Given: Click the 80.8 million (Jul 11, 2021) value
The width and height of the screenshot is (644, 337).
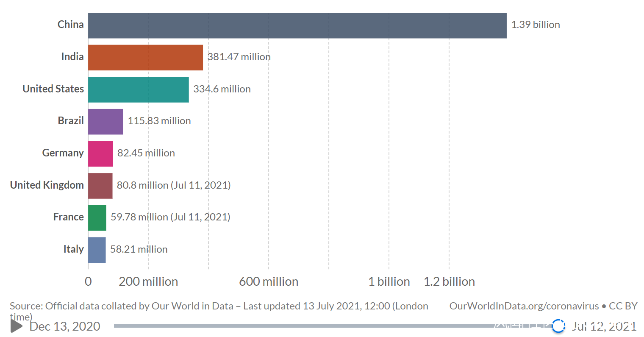Looking at the screenshot, I should coord(174,185).
